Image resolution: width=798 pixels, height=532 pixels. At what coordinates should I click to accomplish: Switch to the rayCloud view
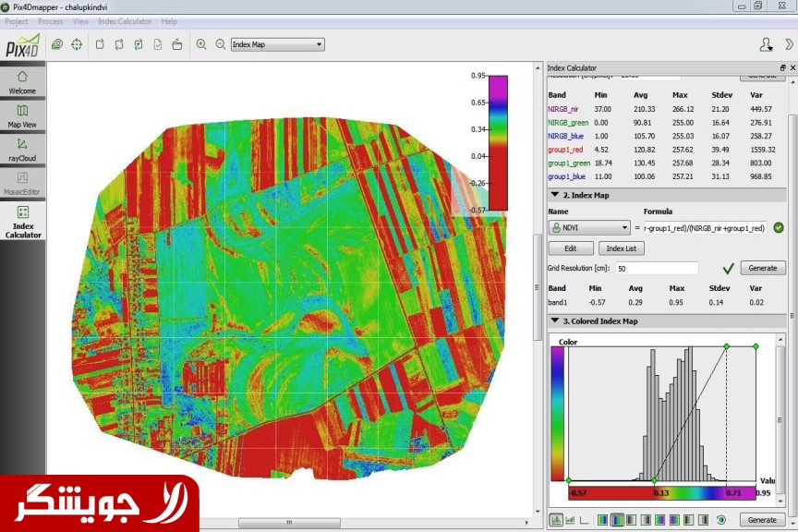tap(22, 149)
